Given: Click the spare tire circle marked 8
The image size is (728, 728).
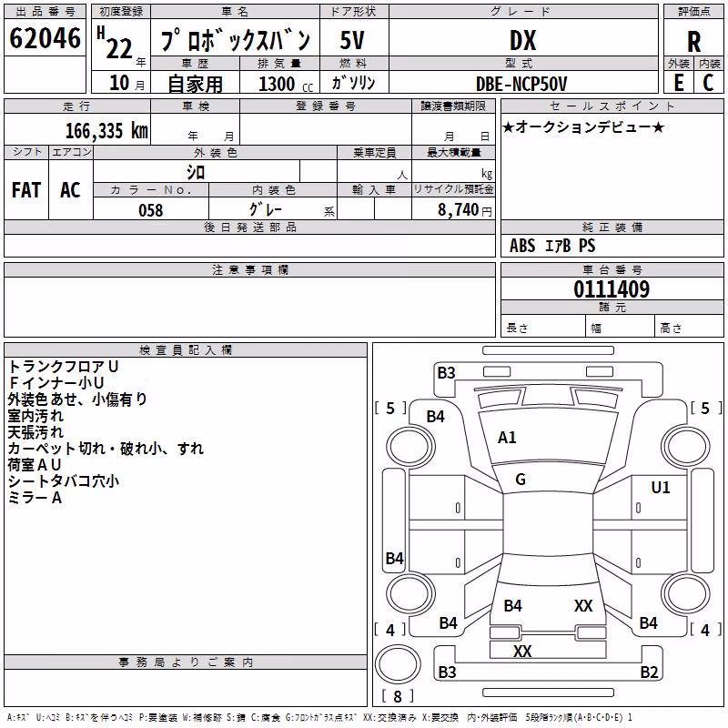Looking at the screenshot, I should coord(398,664).
